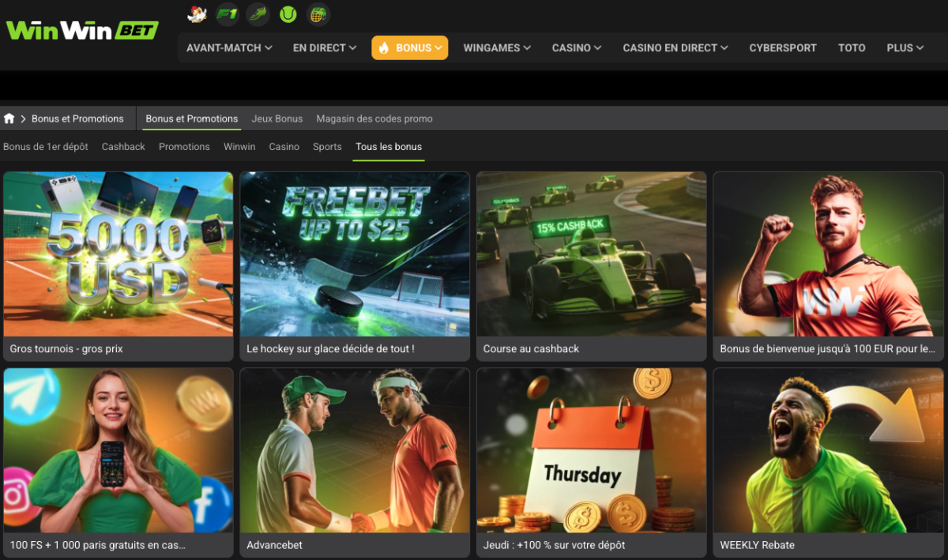Switch to the Jeux Bonus tab
Viewport: 948px width, 560px height.
277,118
